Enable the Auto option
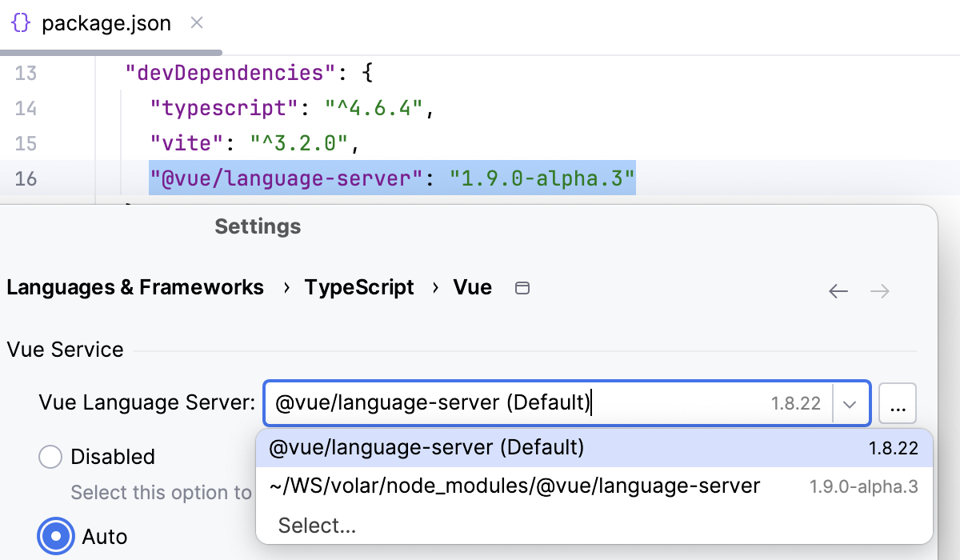Screen dimensions: 960x560 tap(55, 536)
